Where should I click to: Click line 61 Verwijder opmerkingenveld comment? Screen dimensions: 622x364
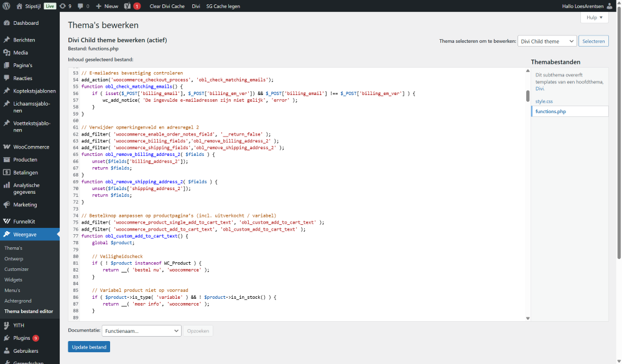(140, 127)
